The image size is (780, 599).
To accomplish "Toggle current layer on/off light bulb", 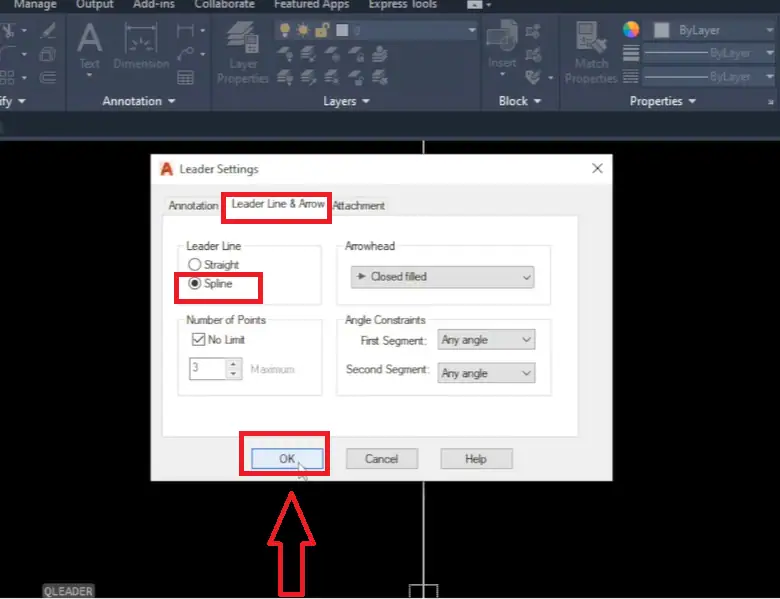I will coord(285,30).
